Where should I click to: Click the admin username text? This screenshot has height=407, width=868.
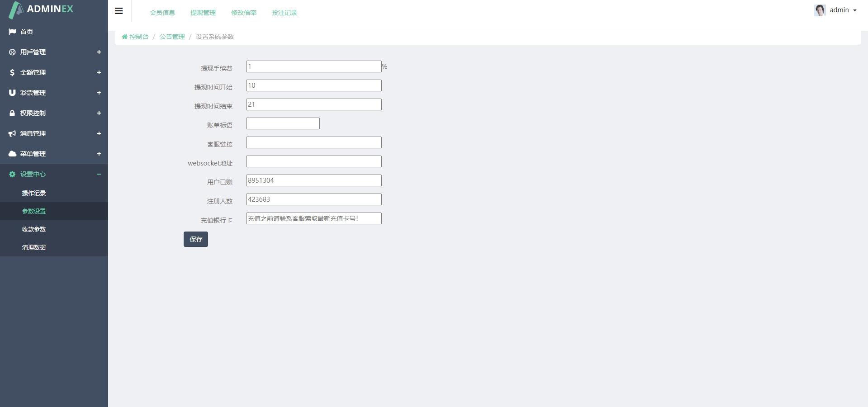point(839,10)
